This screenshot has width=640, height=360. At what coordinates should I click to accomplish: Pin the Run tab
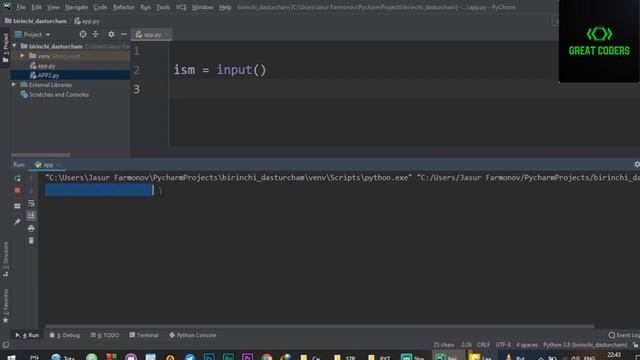click(17, 222)
